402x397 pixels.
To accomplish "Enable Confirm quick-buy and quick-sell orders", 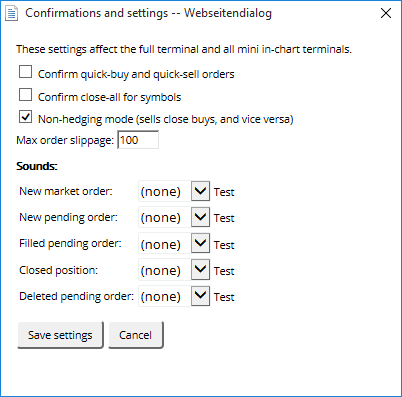I will point(25,72).
